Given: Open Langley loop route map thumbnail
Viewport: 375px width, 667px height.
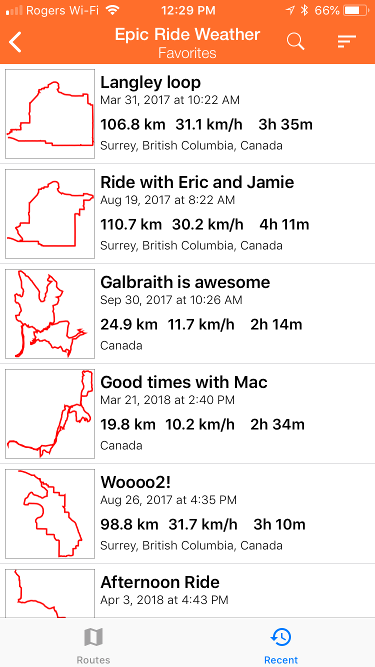Looking at the screenshot, I should [50, 114].
